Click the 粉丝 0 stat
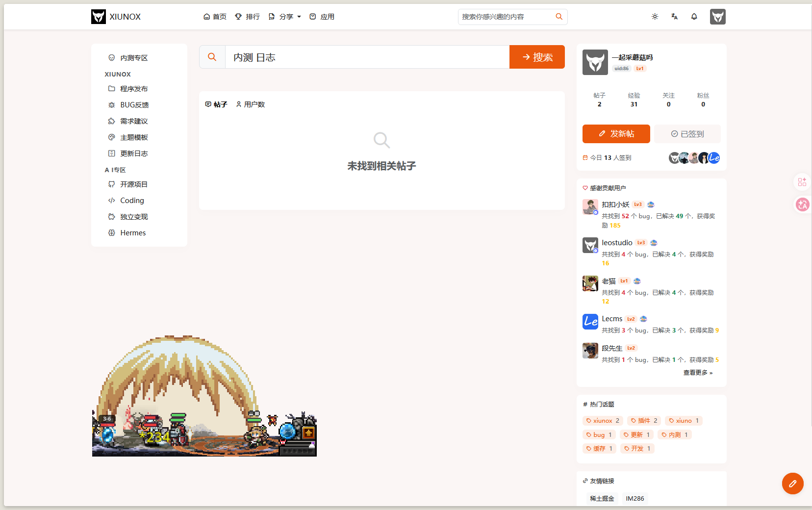 click(x=703, y=100)
